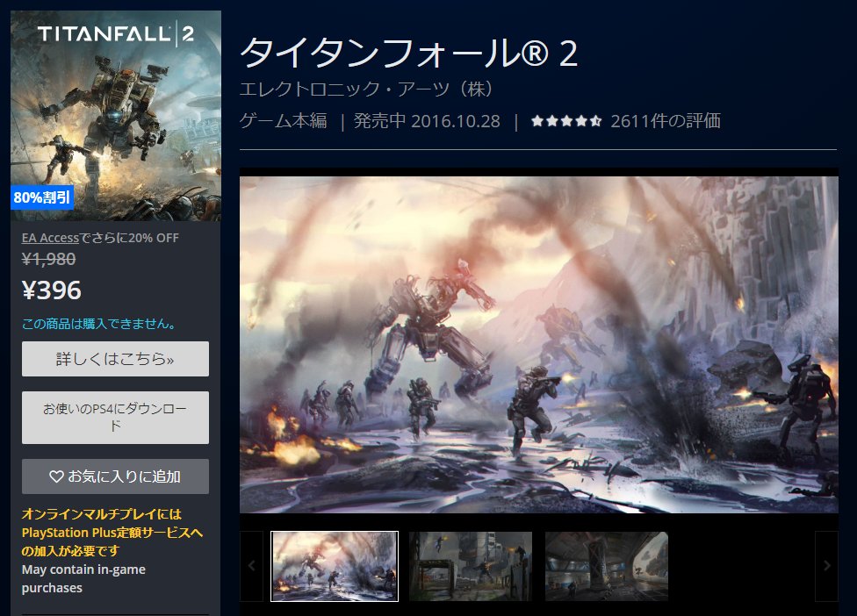Click the notice この商品は購入できません。
Viewport: 857px width, 616px height.
[99, 324]
